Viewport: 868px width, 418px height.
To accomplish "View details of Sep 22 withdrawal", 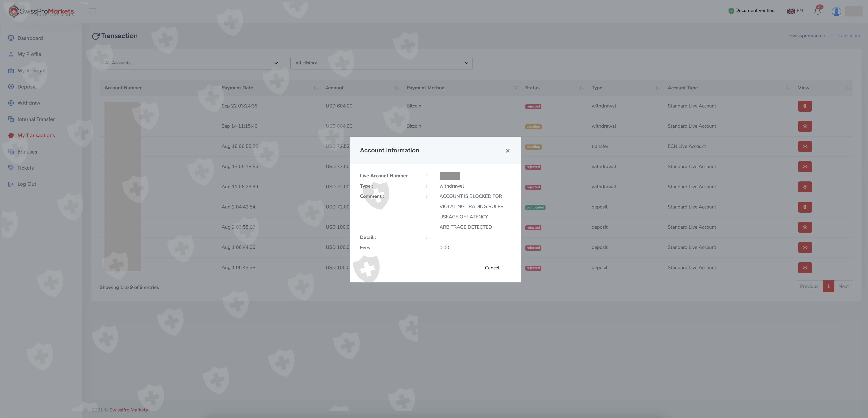I will [x=805, y=106].
